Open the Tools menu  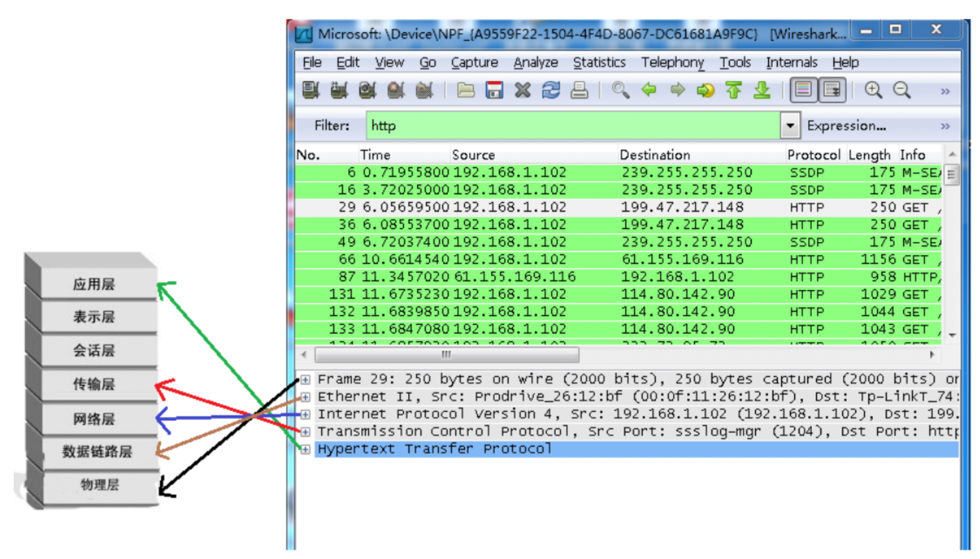pos(735,62)
